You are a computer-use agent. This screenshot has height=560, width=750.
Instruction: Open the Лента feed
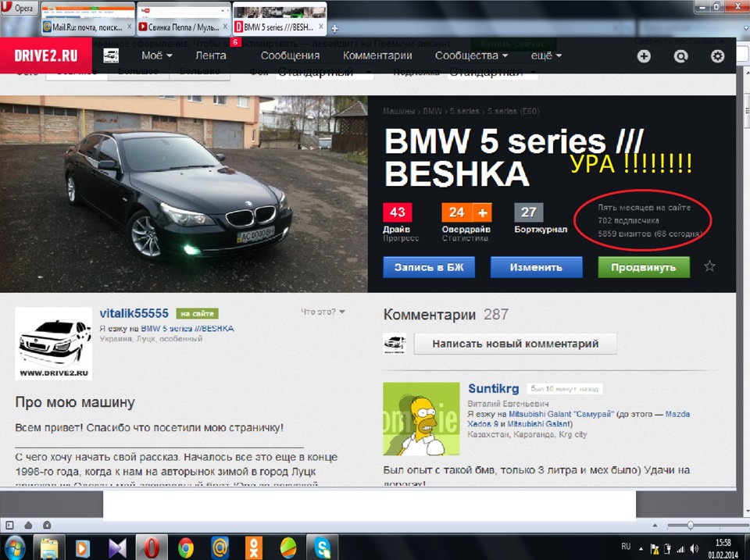pyautogui.click(x=210, y=56)
